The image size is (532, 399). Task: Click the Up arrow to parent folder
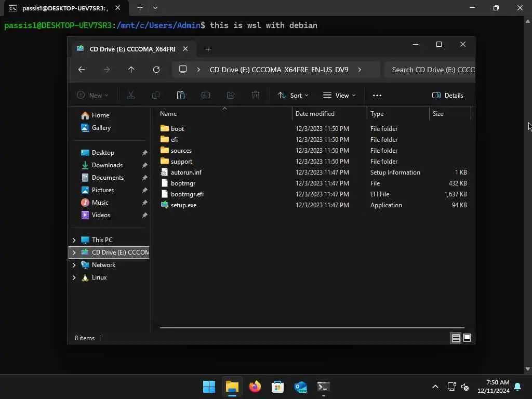pyautogui.click(x=131, y=70)
